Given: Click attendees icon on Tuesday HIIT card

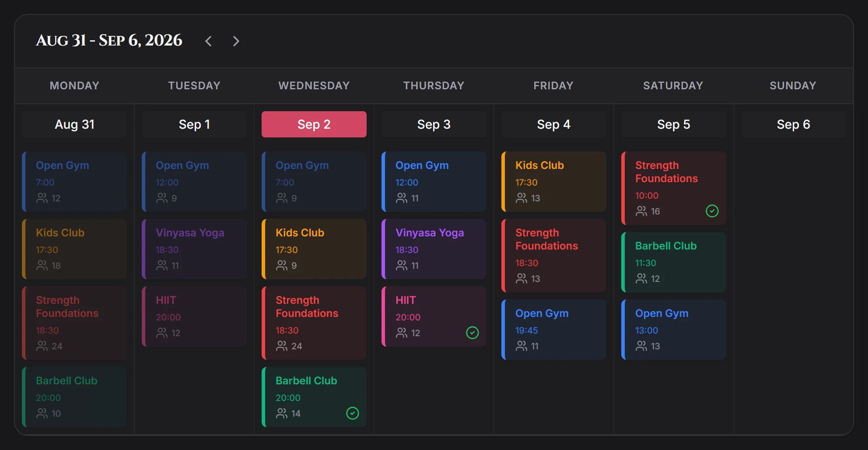Looking at the screenshot, I should (162, 333).
